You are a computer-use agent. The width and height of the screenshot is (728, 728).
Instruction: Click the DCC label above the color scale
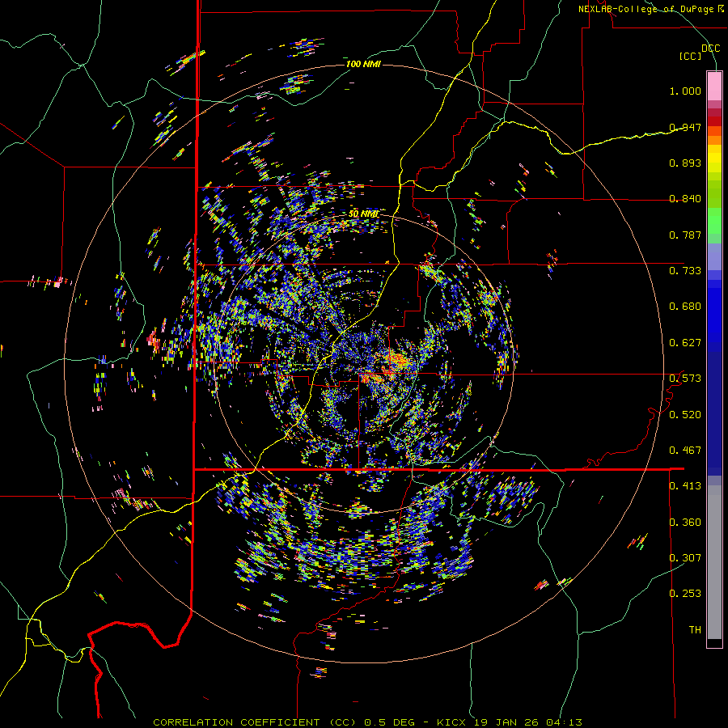pos(711,49)
